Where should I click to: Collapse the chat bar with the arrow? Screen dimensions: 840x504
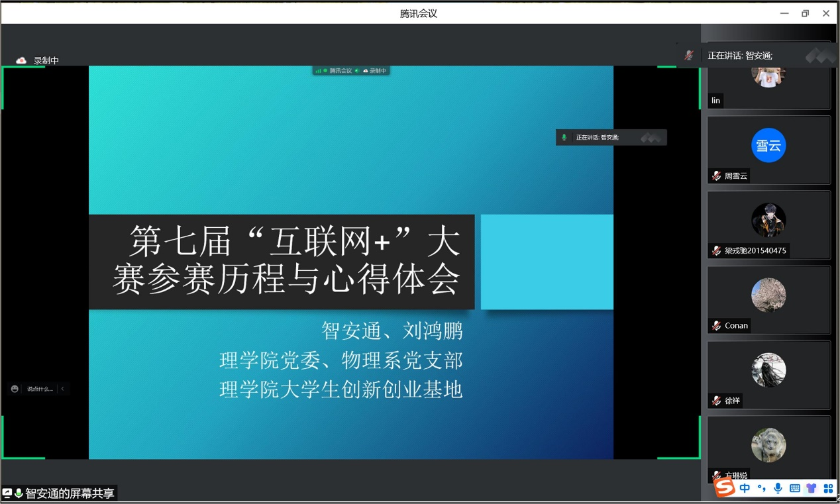click(x=62, y=389)
